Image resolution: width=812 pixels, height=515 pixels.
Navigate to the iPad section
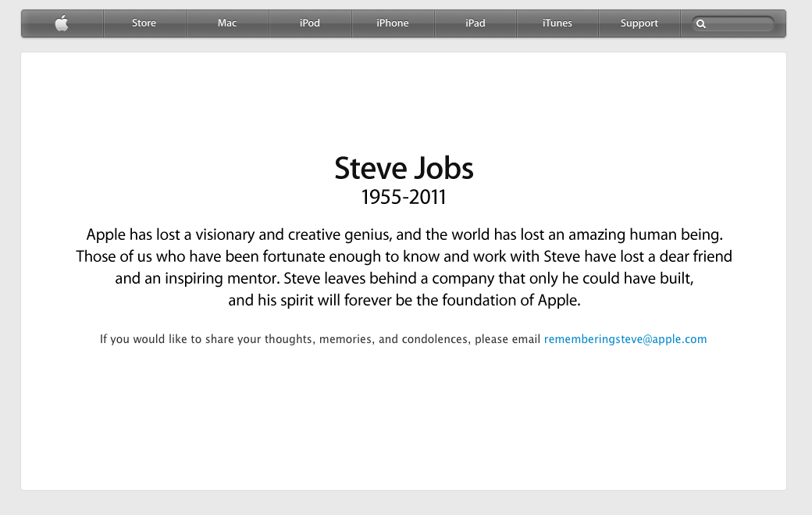coord(475,23)
